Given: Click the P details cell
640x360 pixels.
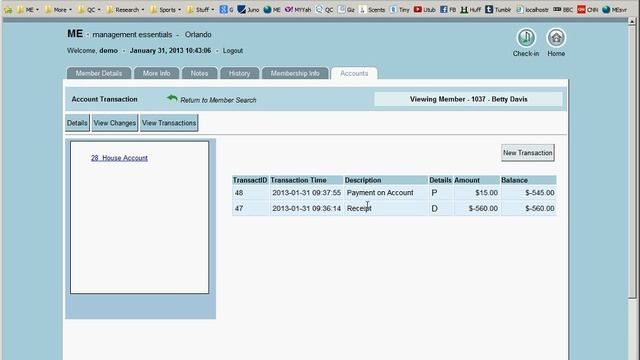Looking at the screenshot, I should coord(440,193).
